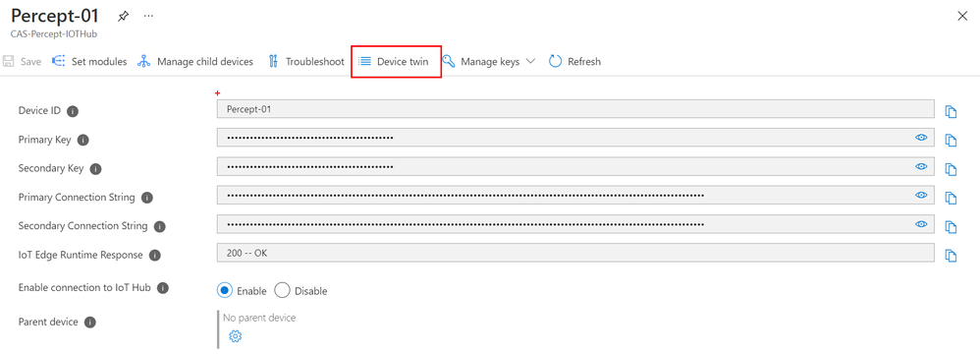The image size is (980, 354).
Task: Reveal the Secondary Key with eye icon
Action: (921, 166)
